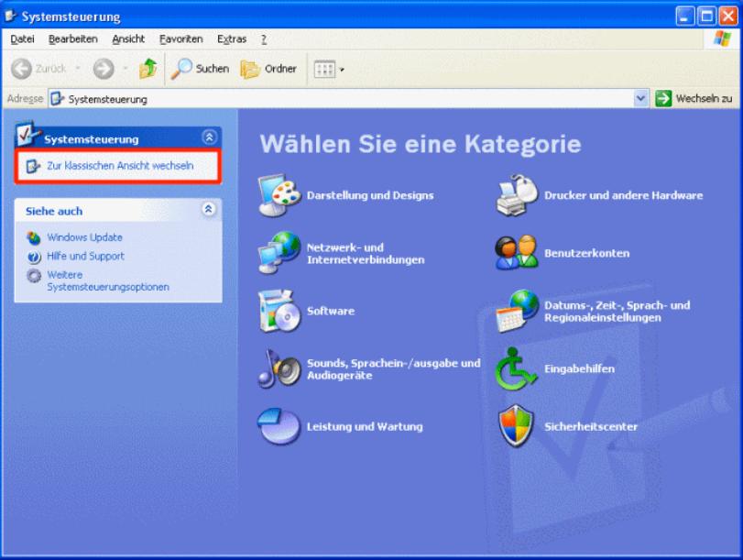Minimize the Systemsteuerung window

point(684,16)
